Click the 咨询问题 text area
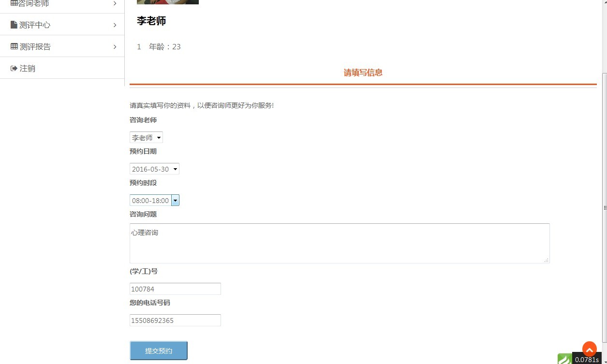Screen dimensions: 607x364 340,243
